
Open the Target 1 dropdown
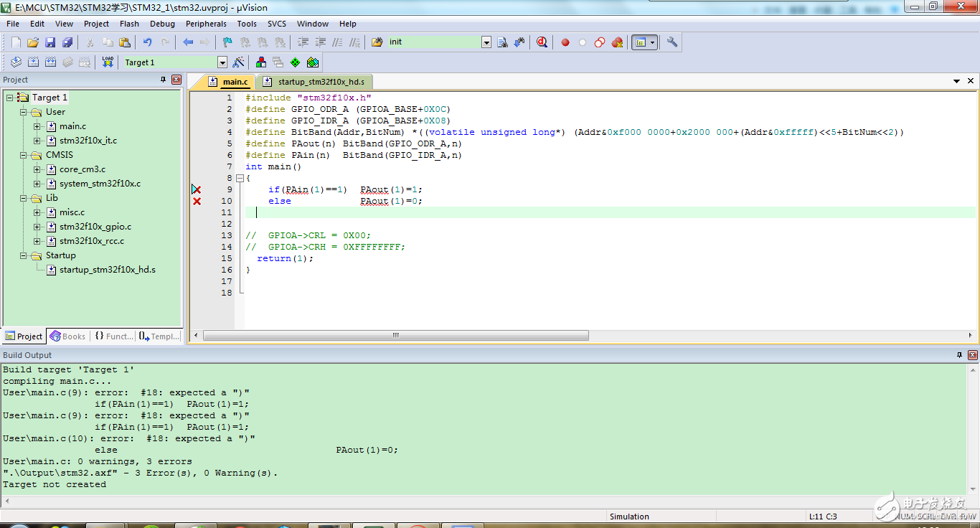222,62
